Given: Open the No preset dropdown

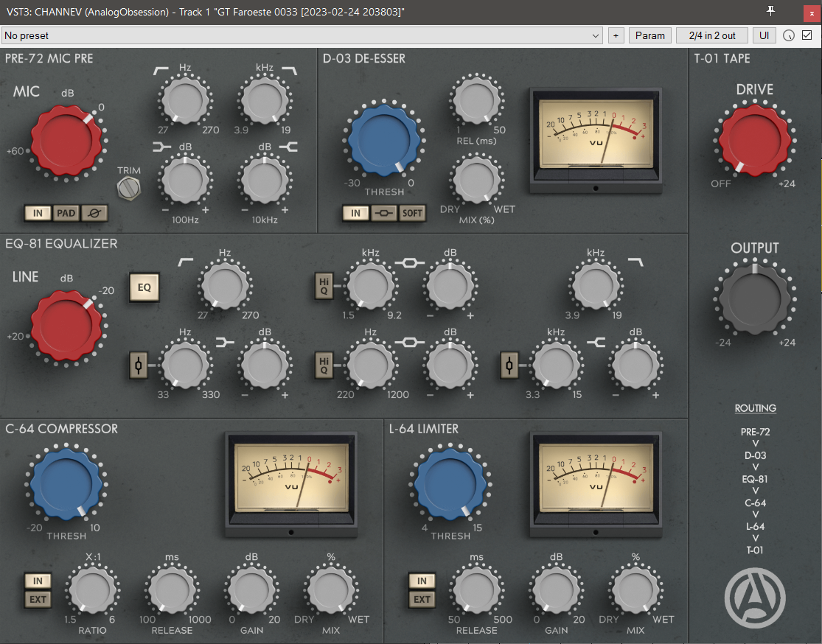Looking at the screenshot, I should coord(302,35).
